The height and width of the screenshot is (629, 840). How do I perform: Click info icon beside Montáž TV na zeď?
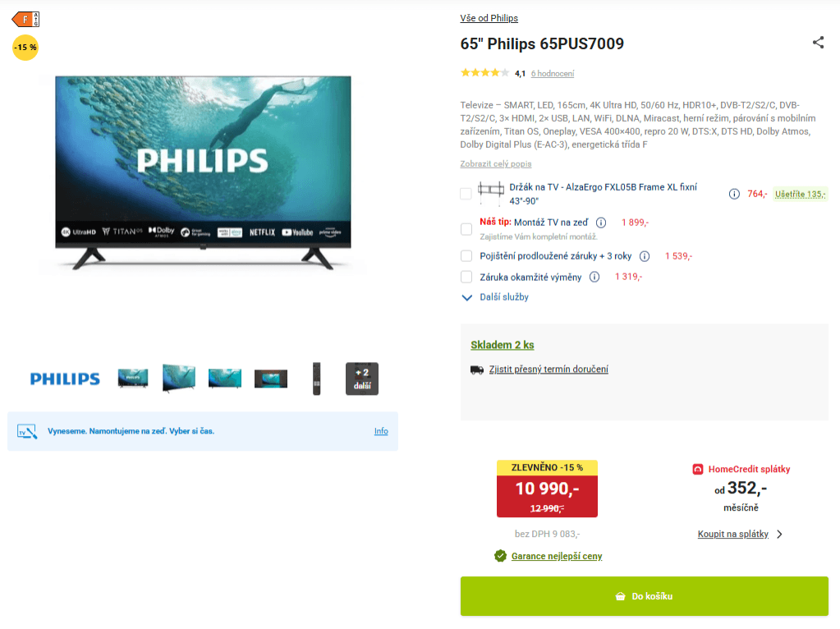click(601, 223)
